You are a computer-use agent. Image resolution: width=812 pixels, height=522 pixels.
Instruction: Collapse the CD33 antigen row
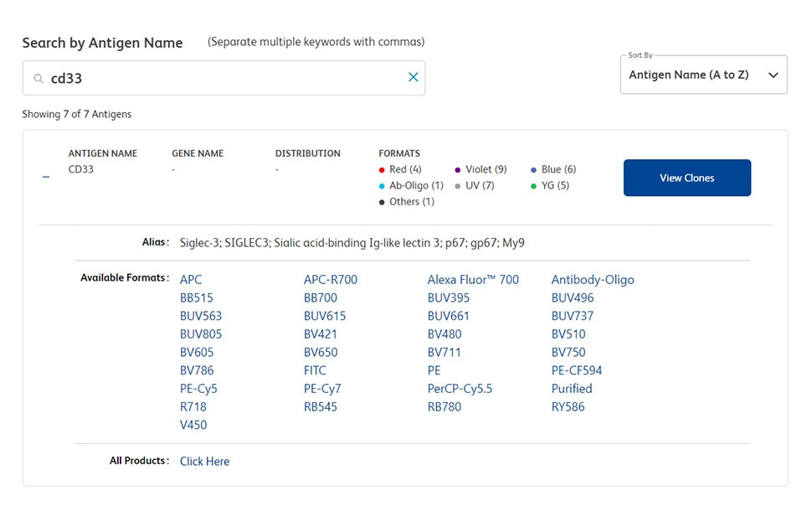coord(46,178)
